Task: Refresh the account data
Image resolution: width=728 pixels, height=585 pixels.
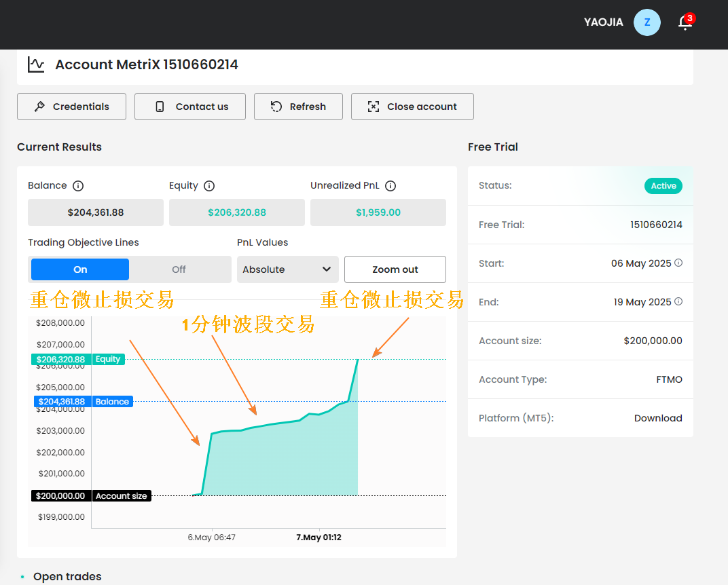Action: pyautogui.click(x=298, y=107)
